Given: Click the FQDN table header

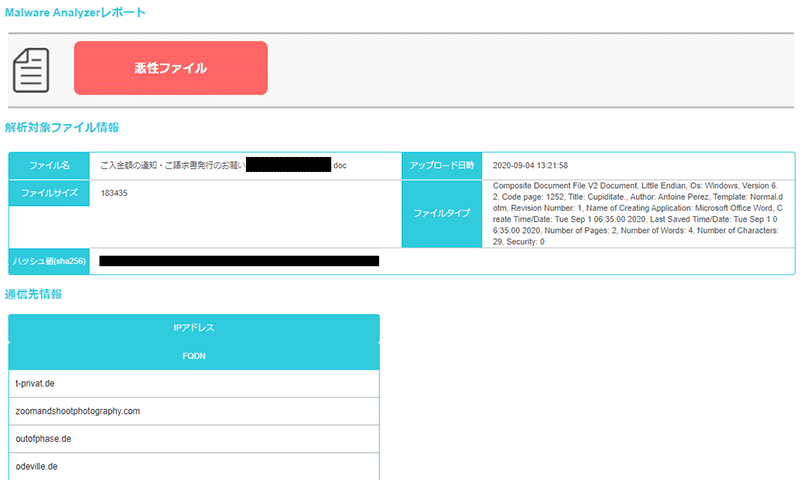Looking at the screenshot, I should 194,356.
